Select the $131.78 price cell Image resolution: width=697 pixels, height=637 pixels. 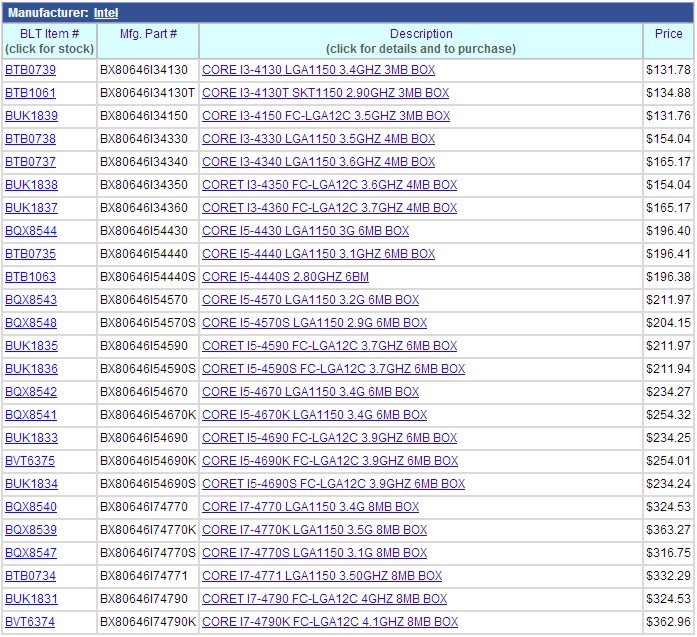click(668, 70)
